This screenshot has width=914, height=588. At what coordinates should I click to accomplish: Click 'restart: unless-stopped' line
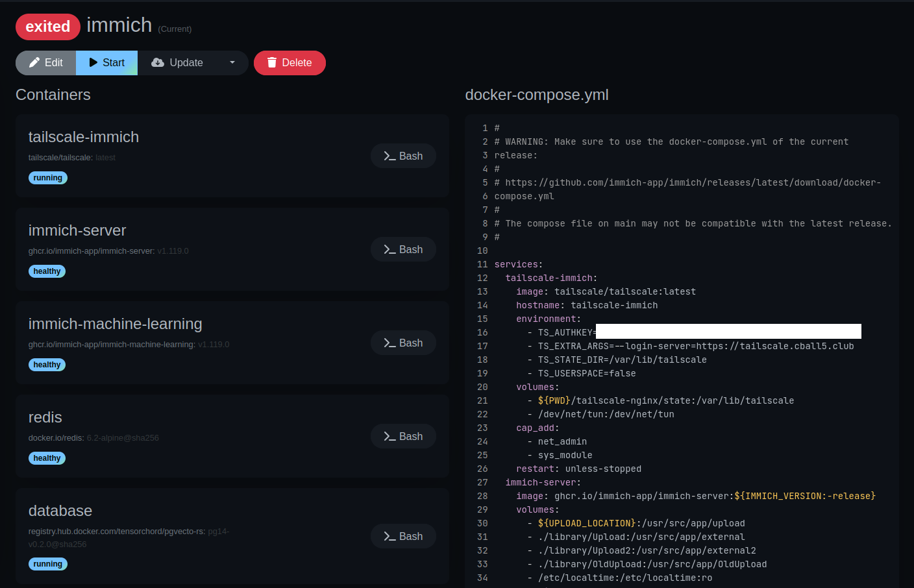(579, 469)
